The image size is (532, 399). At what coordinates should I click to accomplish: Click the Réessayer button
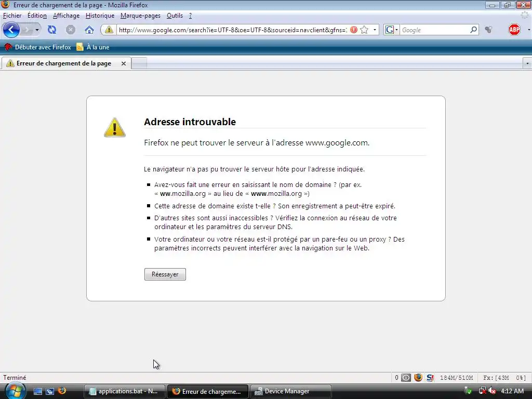click(x=165, y=274)
